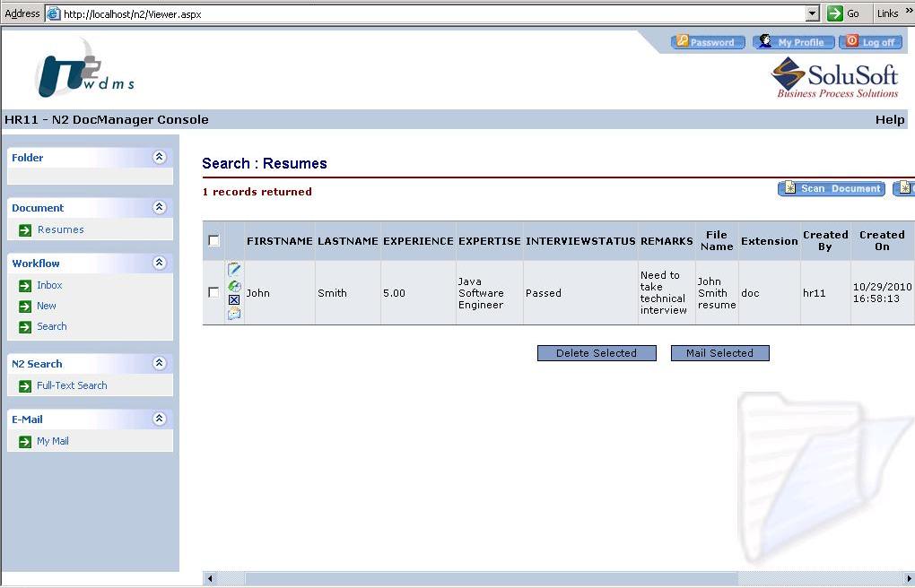Screen dimensions: 915x588
Task: Click the blue X delete icon in John's row
Action: click(x=234, y=300)
